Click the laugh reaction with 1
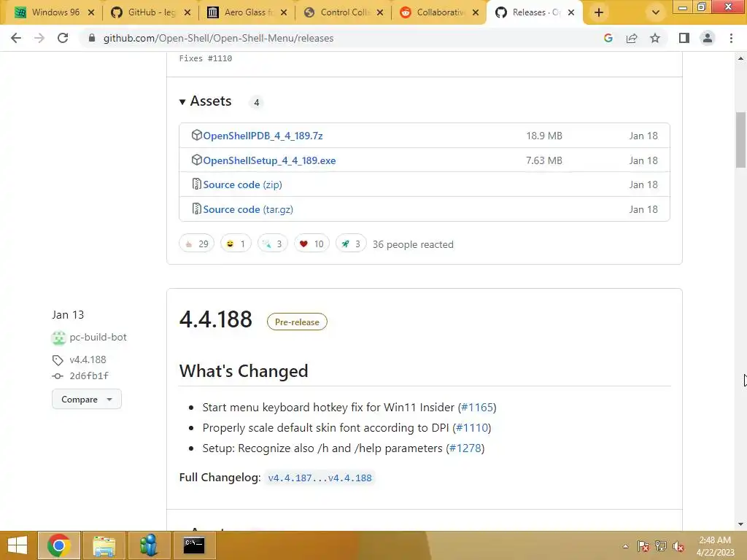The width and height of the screenshot is (747, 560). (236, 244)
